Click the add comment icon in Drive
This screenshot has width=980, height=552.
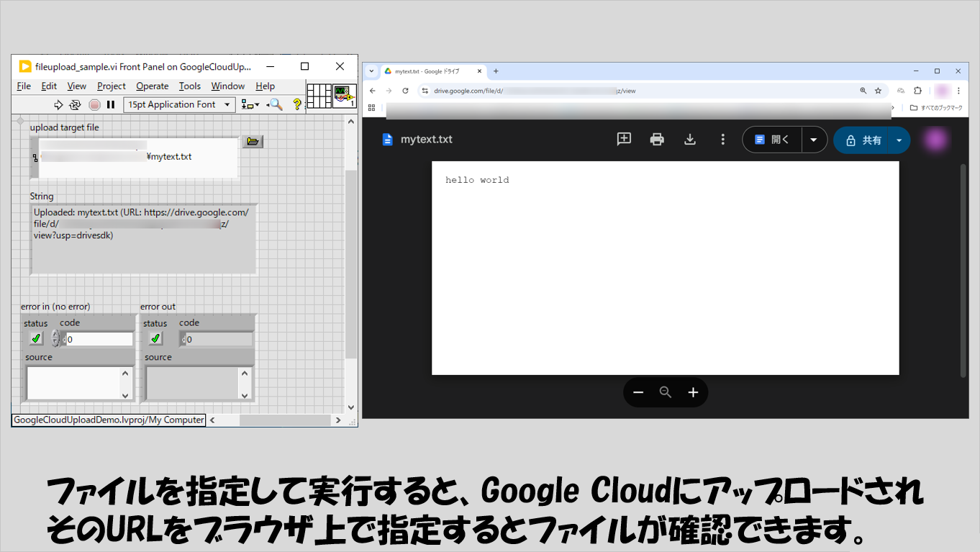[624, 140]
